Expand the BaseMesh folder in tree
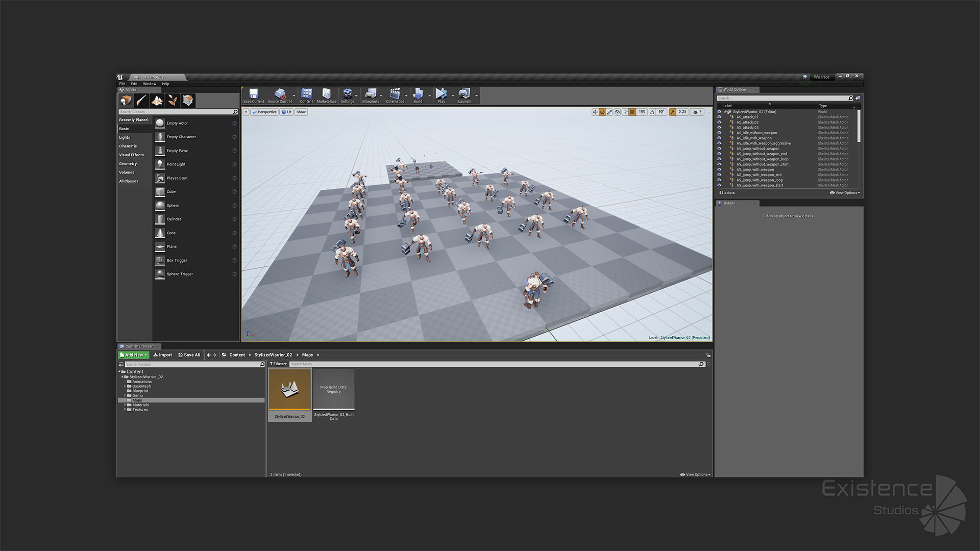Image resolution: width=980 pixels, height=551 pixels. click(x=125, y=386)
